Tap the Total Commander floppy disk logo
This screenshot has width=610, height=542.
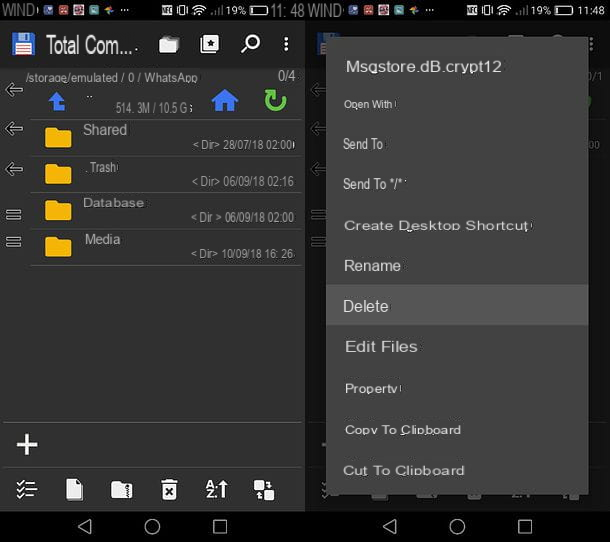(x=23, y=44)
